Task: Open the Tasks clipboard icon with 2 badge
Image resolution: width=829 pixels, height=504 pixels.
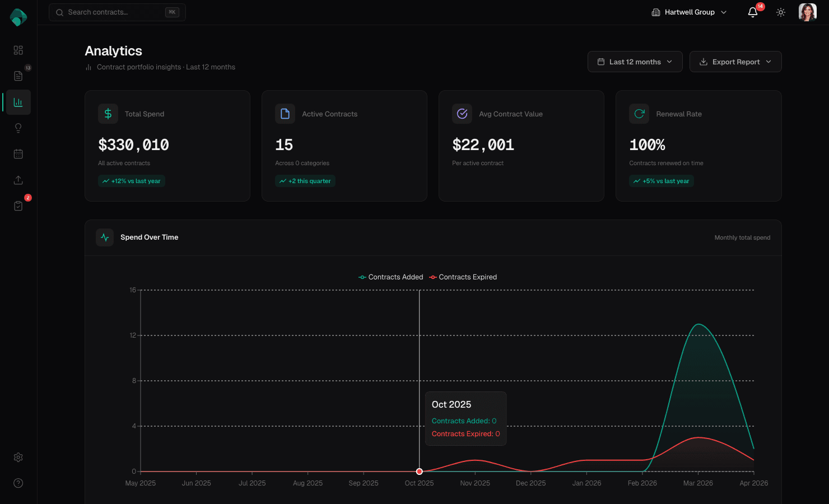Action: coord(18,206)
